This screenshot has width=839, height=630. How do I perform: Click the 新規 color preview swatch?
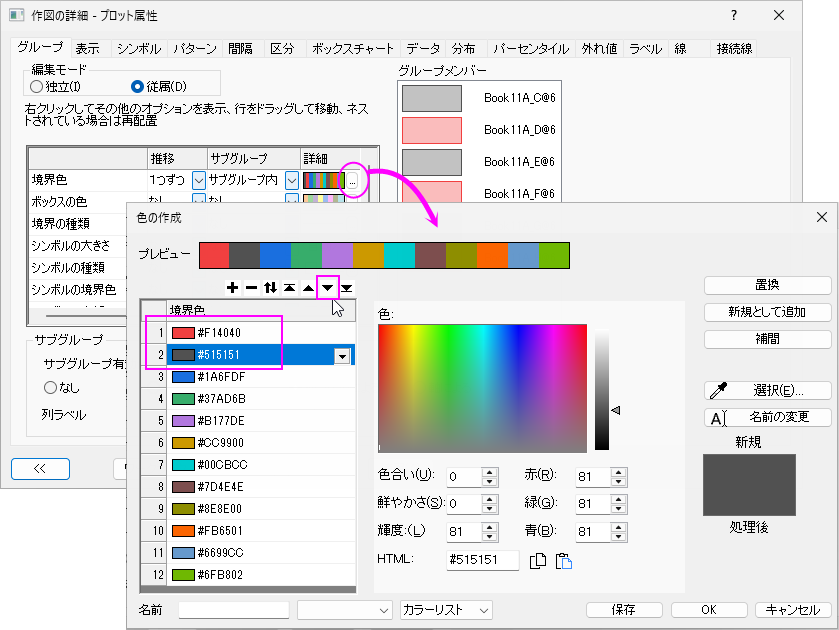pos(749,485)
